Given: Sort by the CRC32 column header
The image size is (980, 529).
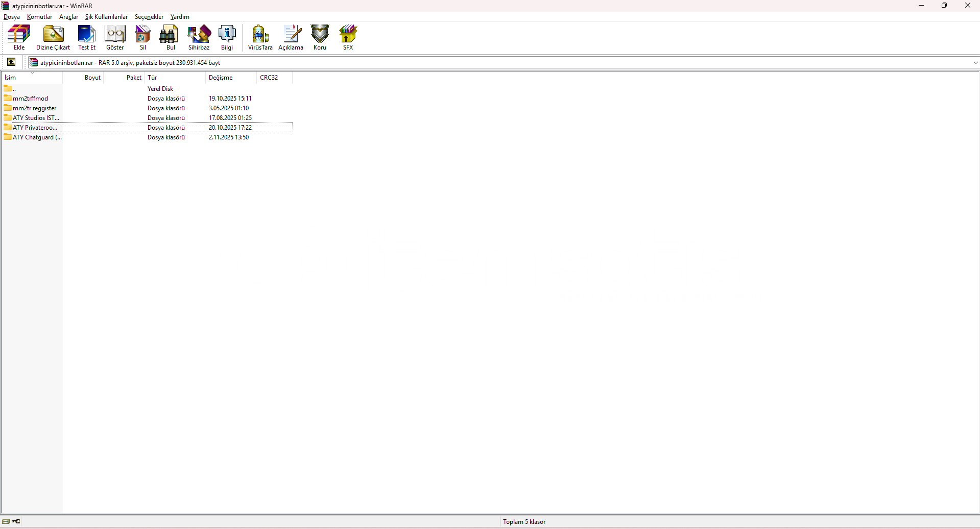Looking at the screenshot, I should click(x=275, y=78).
